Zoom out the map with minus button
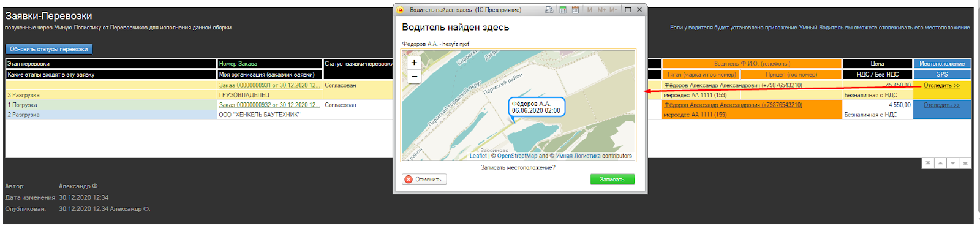 414,76
